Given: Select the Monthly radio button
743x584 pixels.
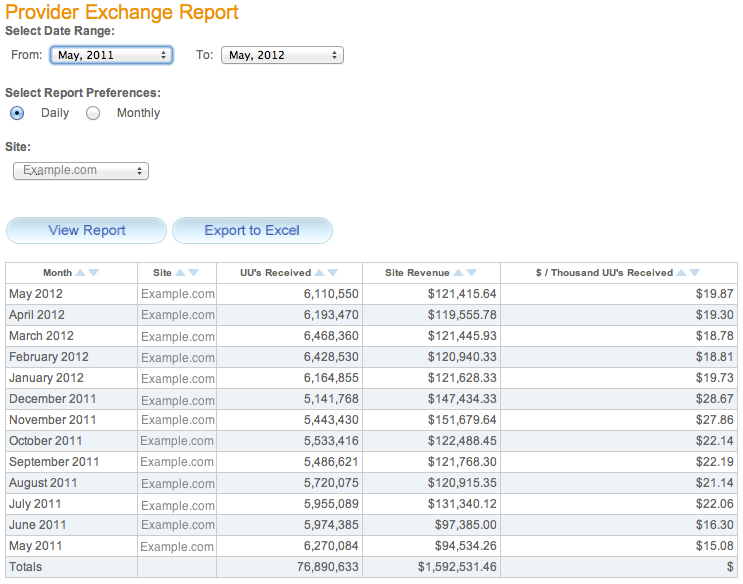Looking at the screenshot, I should [x=93, y=113].
